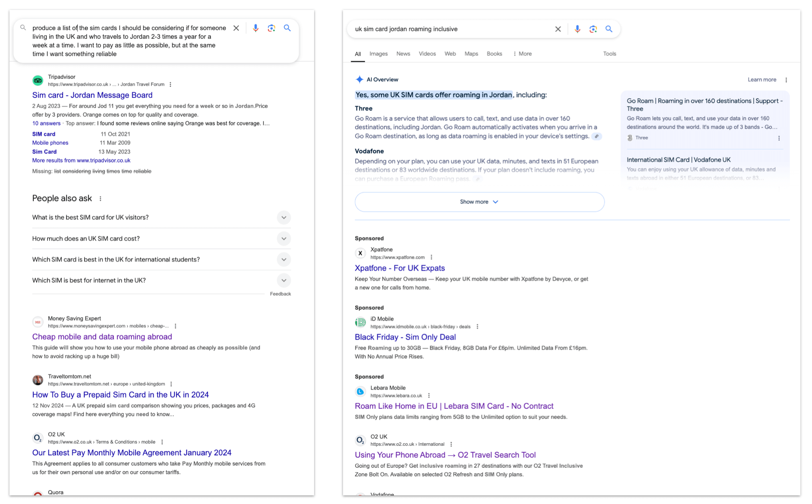Clear the left search query with X
Image resolution: width=812 pixels, height=504 pixels.
pos(236,28)
